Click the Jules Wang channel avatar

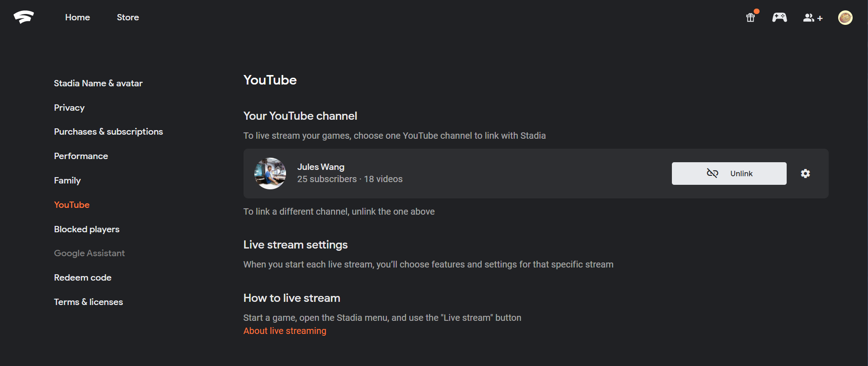tap(270, 174)
